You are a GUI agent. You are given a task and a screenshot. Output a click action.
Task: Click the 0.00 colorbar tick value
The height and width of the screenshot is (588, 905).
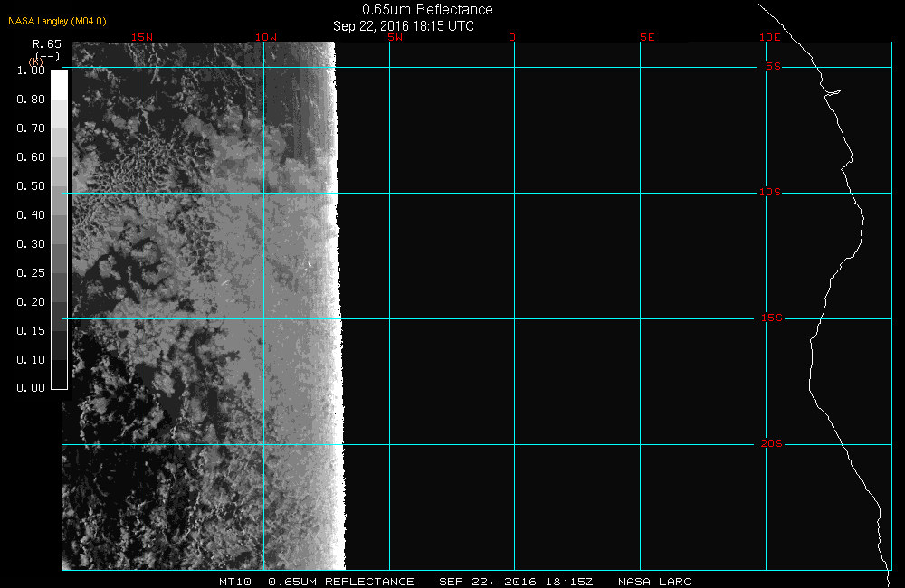coord(31,388)
